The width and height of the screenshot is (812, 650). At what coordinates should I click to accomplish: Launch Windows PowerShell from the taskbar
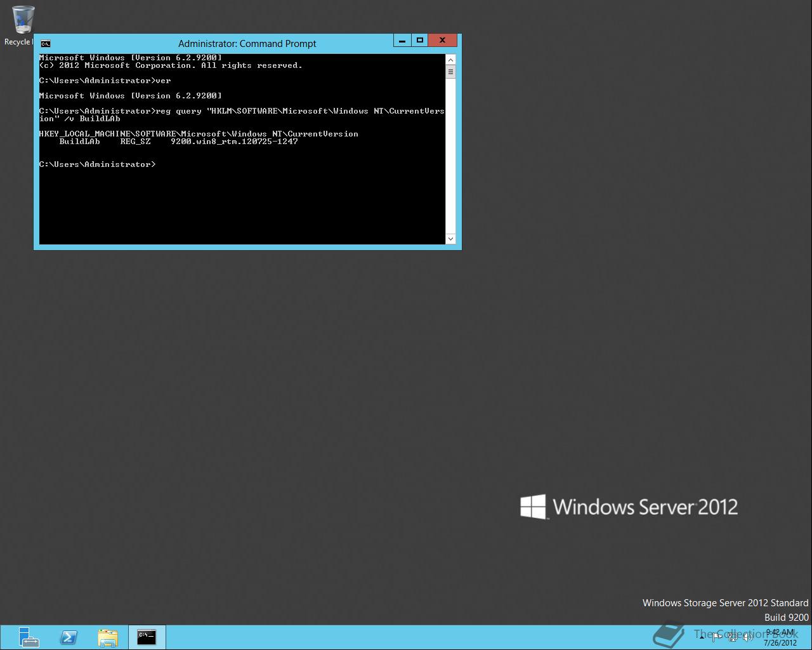click(69, 637)
